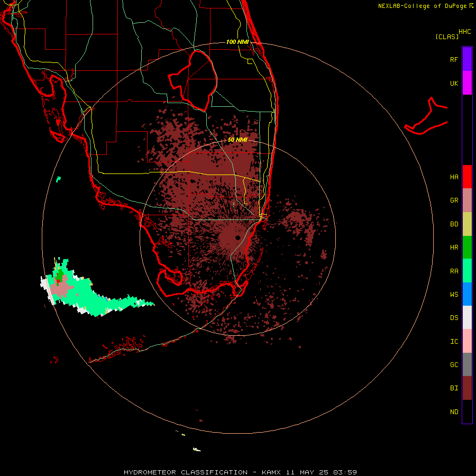Click the IC legend label

[454, 342]
